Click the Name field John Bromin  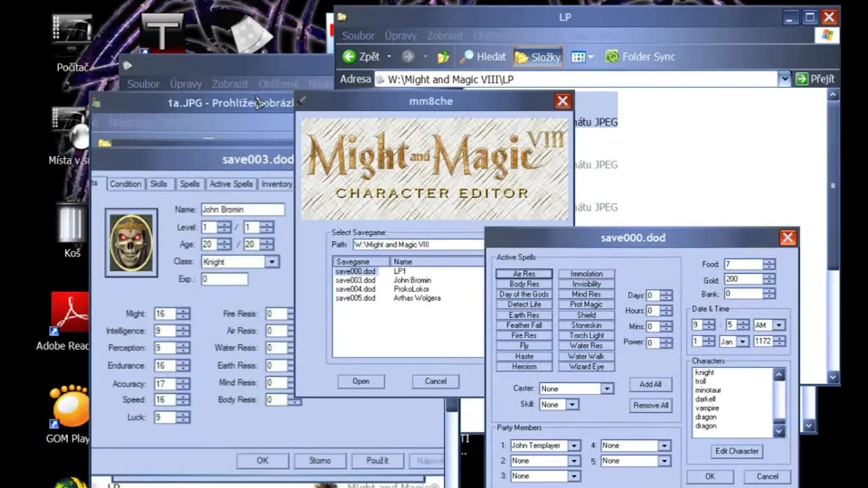click(242, 209)
